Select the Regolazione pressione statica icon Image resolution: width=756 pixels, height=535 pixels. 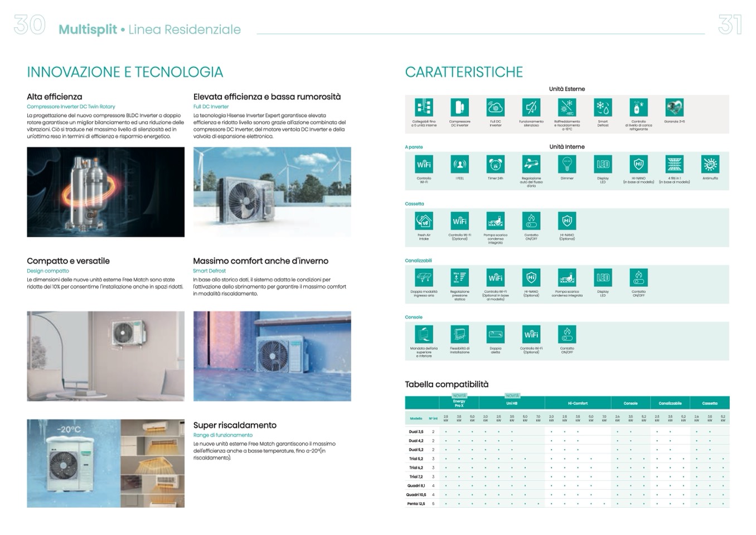coord(459,278)
